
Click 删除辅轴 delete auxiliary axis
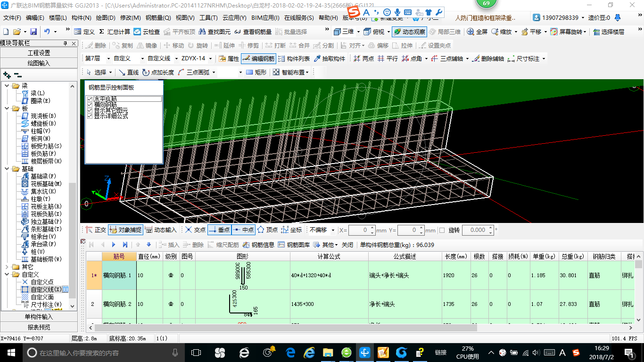[488, 58]
